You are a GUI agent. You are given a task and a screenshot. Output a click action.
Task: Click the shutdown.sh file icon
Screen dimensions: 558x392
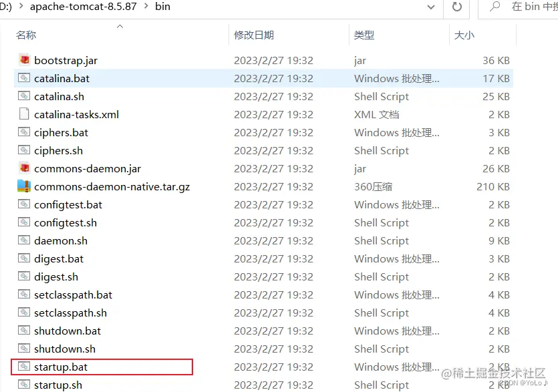tap(24, 348)
